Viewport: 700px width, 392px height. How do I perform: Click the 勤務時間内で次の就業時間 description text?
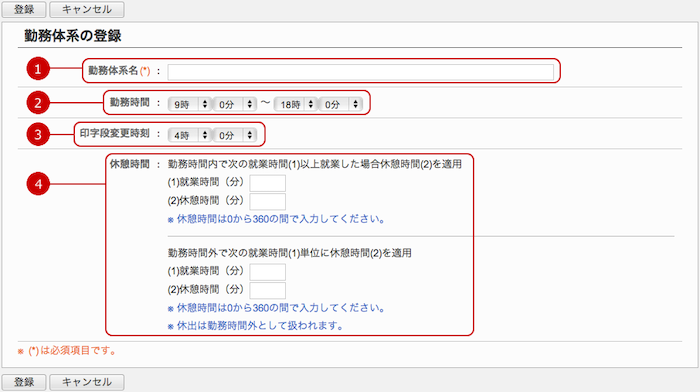[315, 164]
